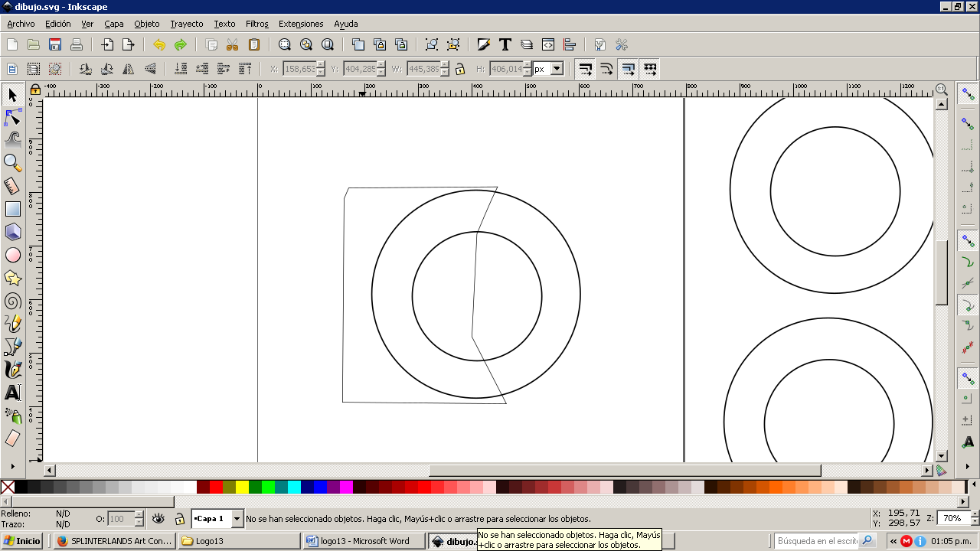The image size is (980, 551).
Task: Toggle current layer visibility eye
Action: pyautogui.click(x=158, y=519)
